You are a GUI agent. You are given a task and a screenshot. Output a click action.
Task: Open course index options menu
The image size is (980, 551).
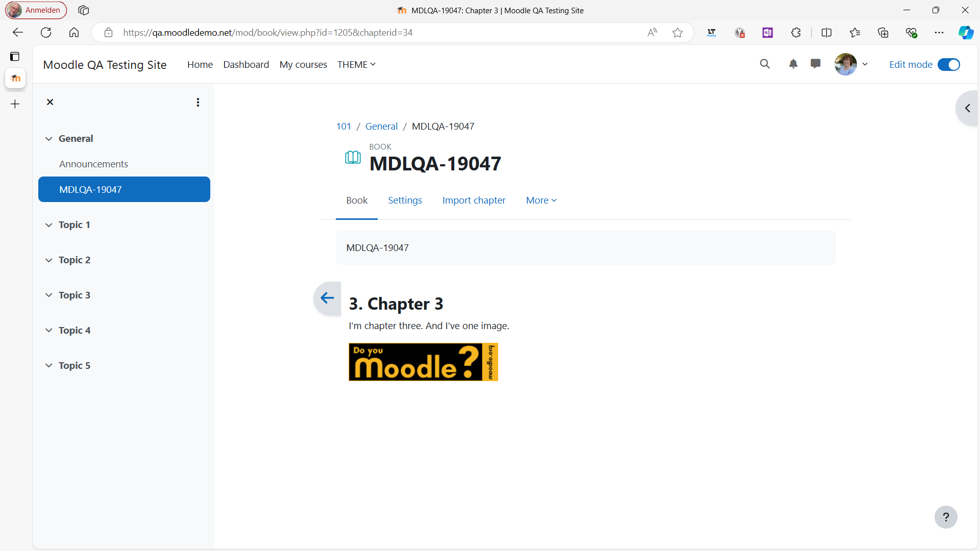point(198,102)
